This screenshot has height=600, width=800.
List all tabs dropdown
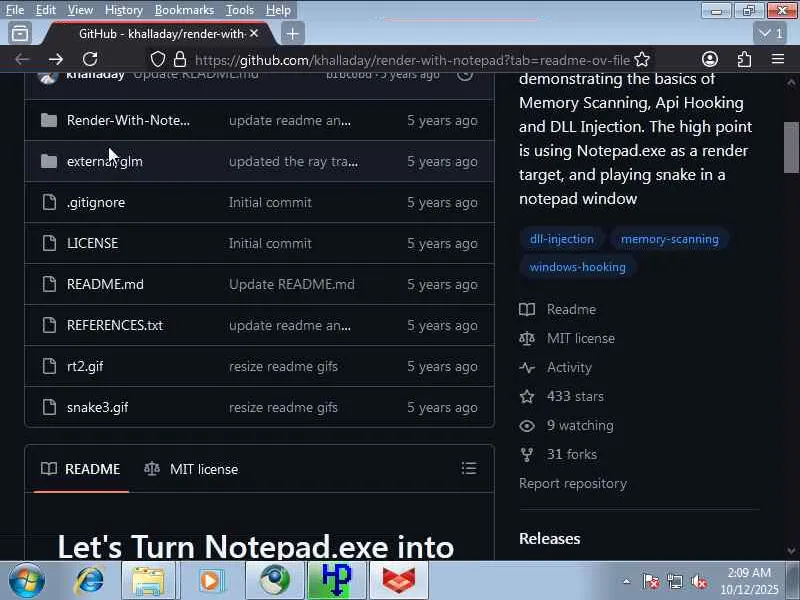point(771,34)
